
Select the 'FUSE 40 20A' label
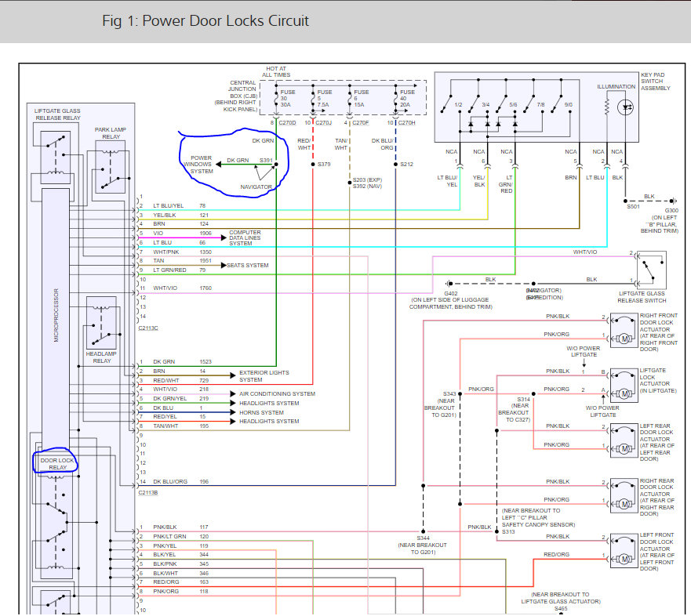click(407, 98)
